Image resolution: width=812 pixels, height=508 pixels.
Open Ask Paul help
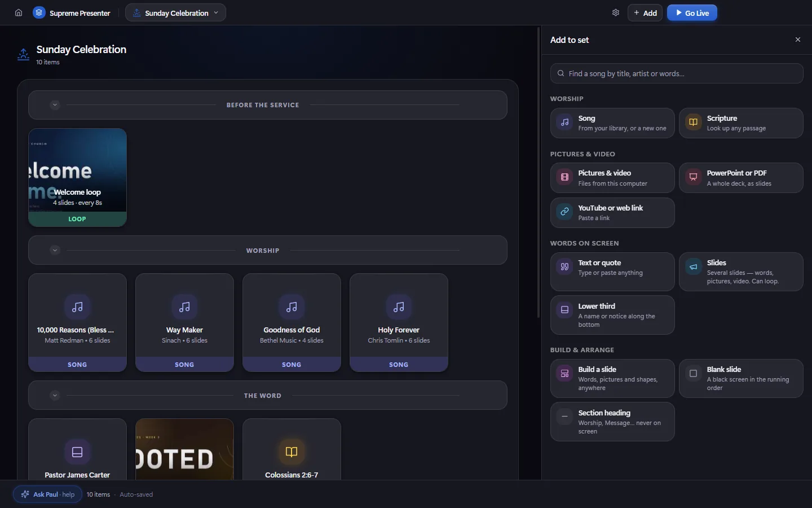click(48, 494)
